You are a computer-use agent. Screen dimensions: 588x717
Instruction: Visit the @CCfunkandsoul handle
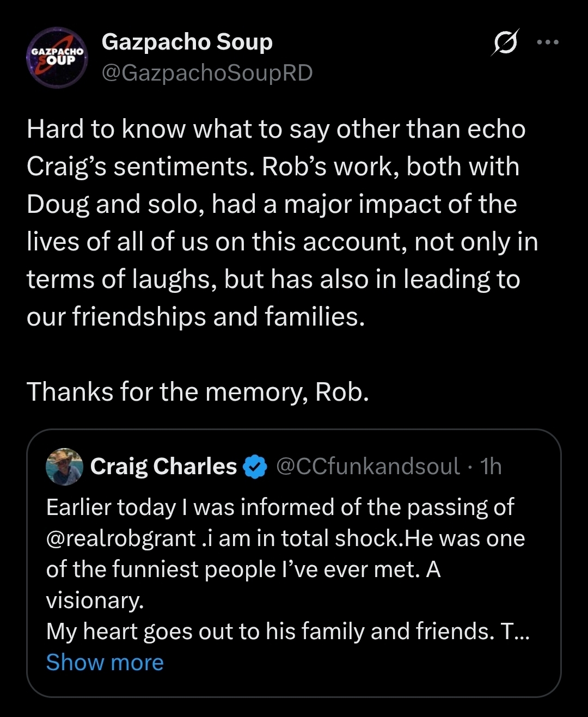pyautogui.click(x=368, y=467)
